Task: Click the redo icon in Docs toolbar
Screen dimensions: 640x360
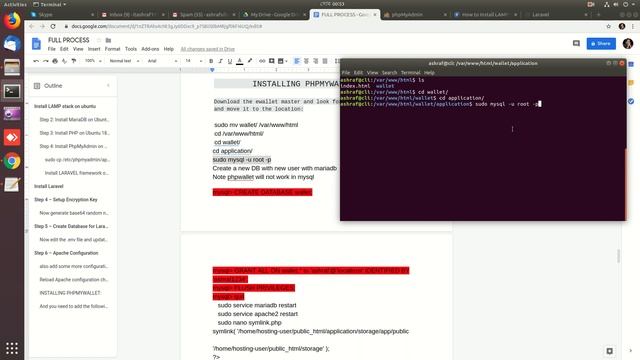Action: (x=45, y=61)
